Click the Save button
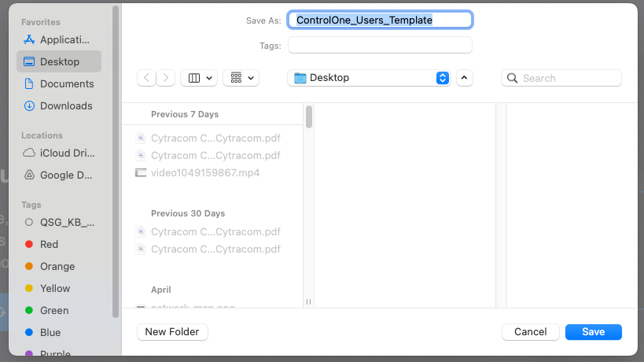 pyautogui.click(x=593, y=332)
